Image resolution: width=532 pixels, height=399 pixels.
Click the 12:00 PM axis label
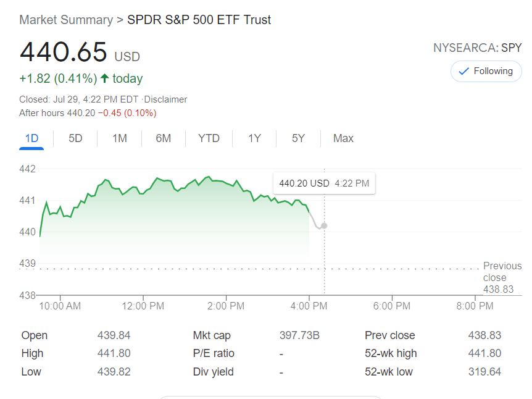(x=143, y=306)
